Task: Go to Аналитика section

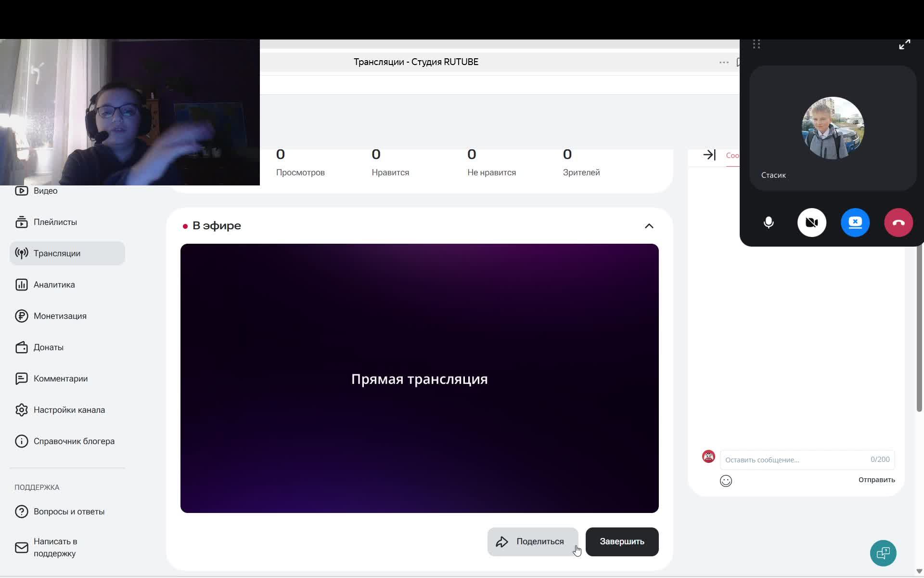Action: (54, 285)
